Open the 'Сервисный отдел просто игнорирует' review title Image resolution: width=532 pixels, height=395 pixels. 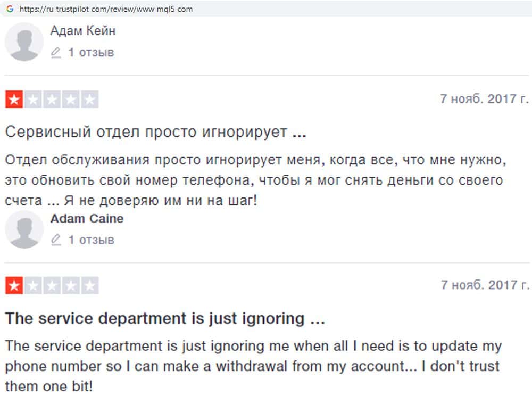(155, 132)
